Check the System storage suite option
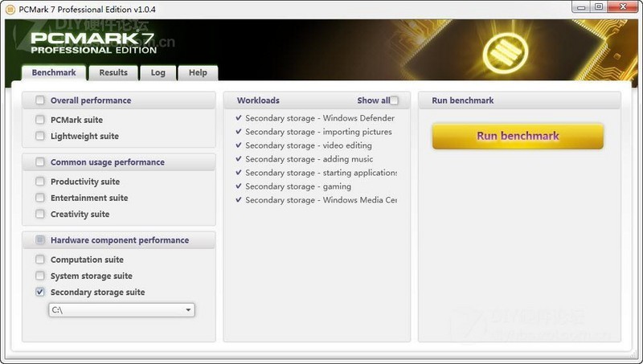643x364 pixels. tap(39, 276)
